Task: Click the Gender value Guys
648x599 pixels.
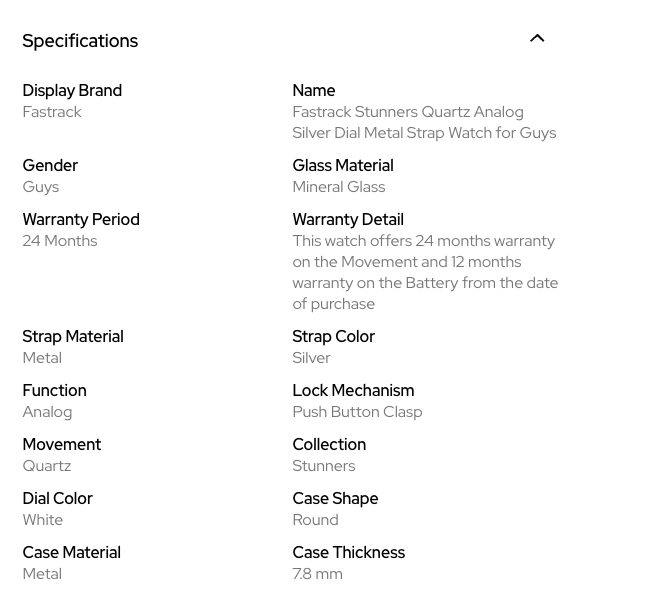Action: coord(41,187)
